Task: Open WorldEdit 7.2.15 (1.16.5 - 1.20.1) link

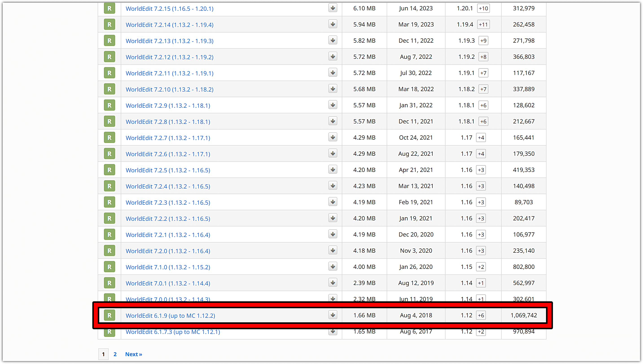Action: (x=169, y=9)
